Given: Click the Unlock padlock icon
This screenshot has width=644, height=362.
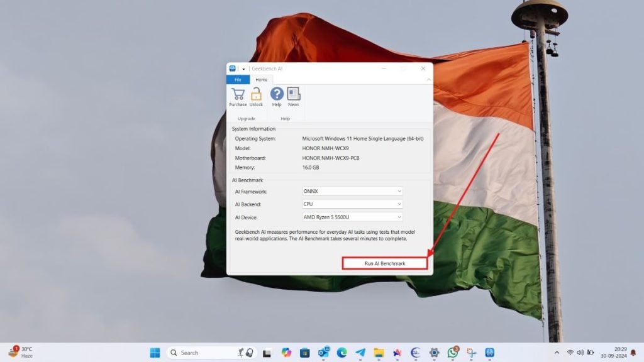Looking at the screenshot, I should tap(256, 94).
